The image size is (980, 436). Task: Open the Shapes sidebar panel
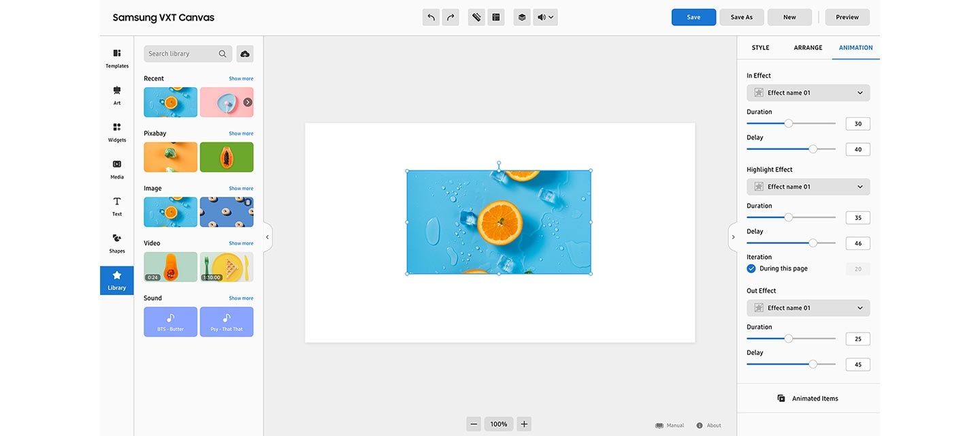(x=117, y=243)
